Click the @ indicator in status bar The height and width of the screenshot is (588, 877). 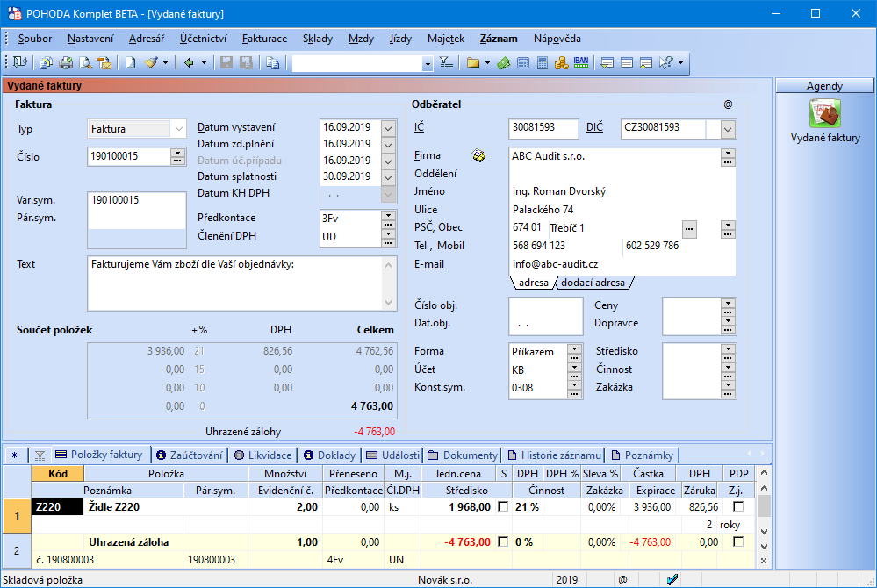[622, 579]
